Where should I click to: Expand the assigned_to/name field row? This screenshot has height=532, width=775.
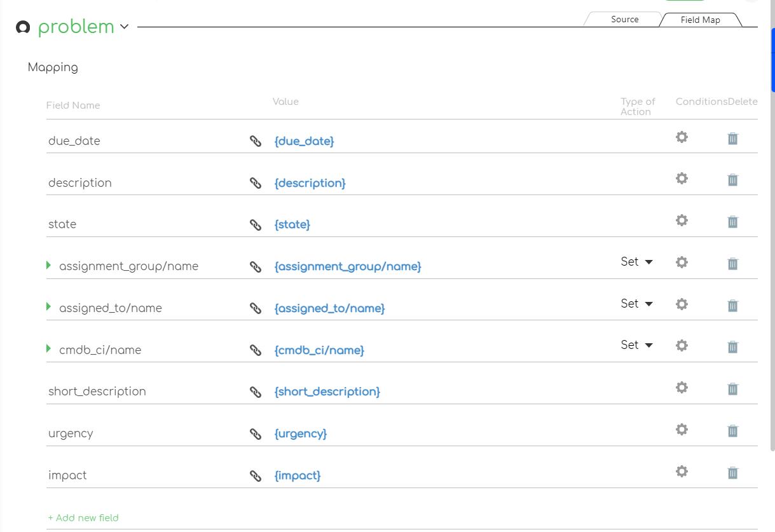coord(49,307)
